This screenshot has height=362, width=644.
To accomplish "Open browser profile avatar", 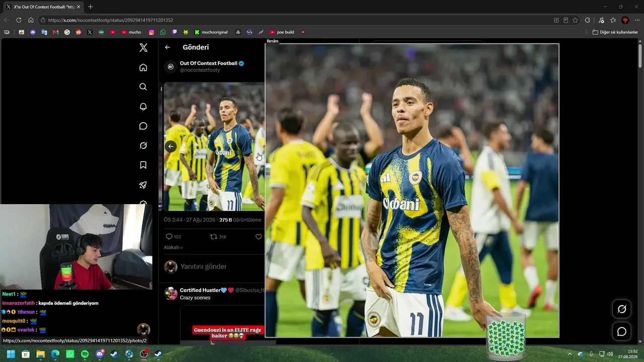I will click(625, 20).
